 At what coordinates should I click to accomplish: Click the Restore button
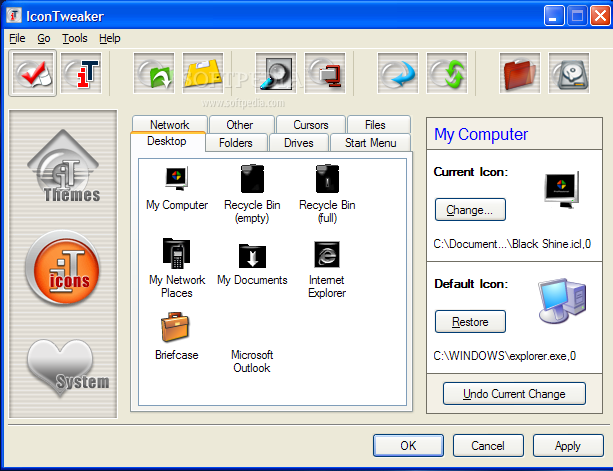coord(470,322)
